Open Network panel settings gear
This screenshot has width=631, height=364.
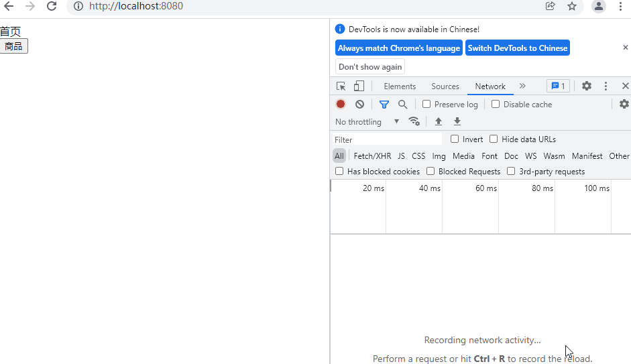(x=624, y=104)
